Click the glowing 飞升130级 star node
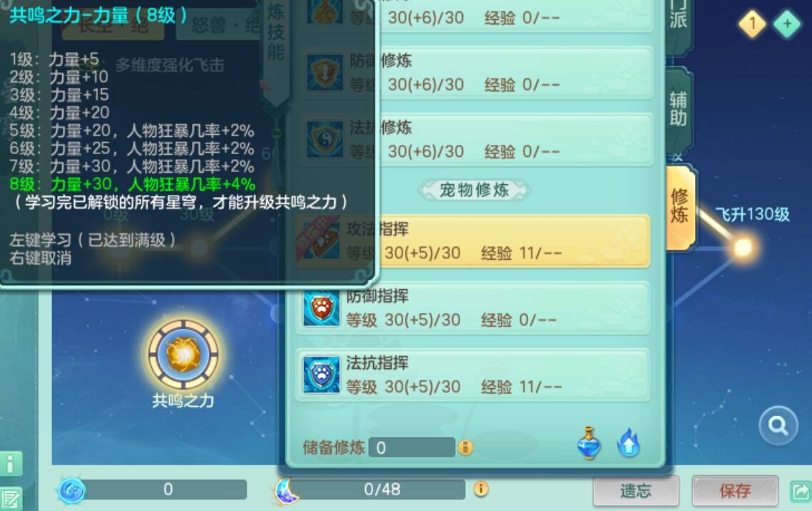 click(743, 248)
